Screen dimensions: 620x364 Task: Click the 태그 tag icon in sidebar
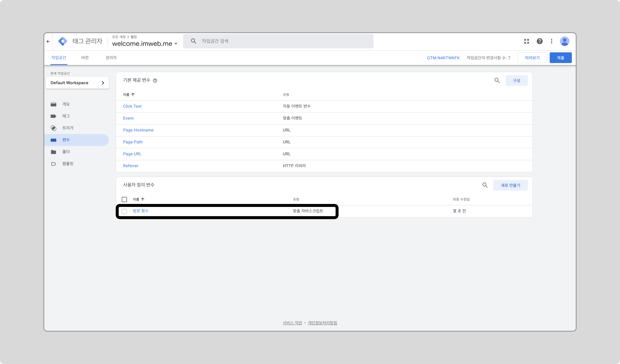coord(53,116)
